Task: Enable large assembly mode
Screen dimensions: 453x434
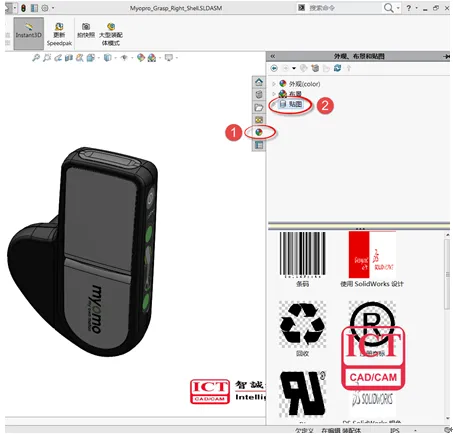Action: coord(111,34)
